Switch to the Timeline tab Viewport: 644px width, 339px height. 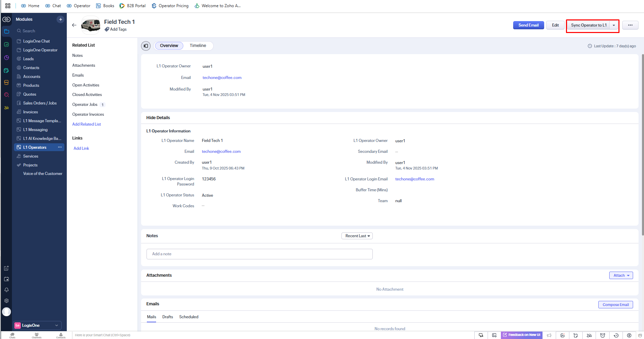tap(198, 46)
